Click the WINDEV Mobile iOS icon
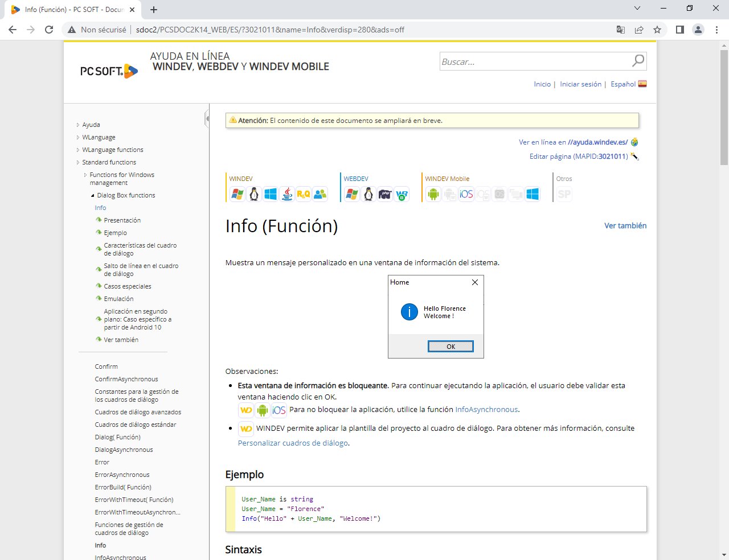 click(x=466, y=194)
